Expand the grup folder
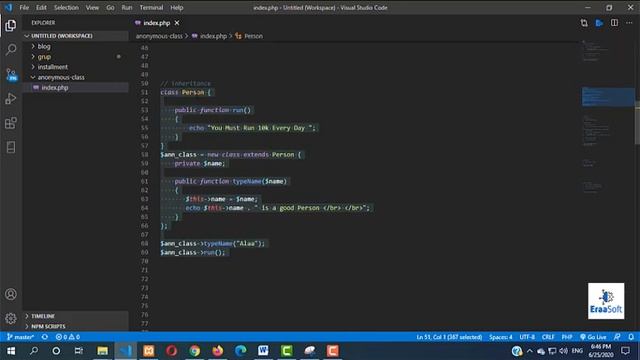 pos(76,57)
